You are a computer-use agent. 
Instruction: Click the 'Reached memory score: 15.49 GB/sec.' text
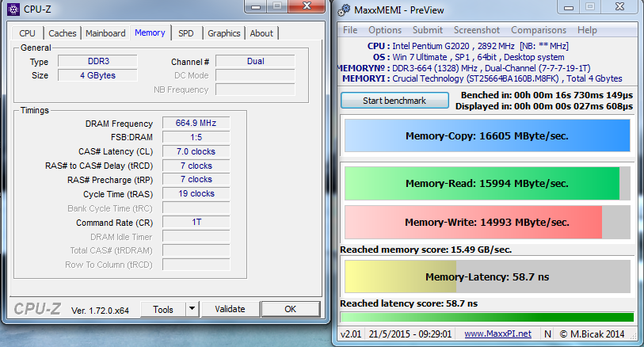tap(426, 250)
